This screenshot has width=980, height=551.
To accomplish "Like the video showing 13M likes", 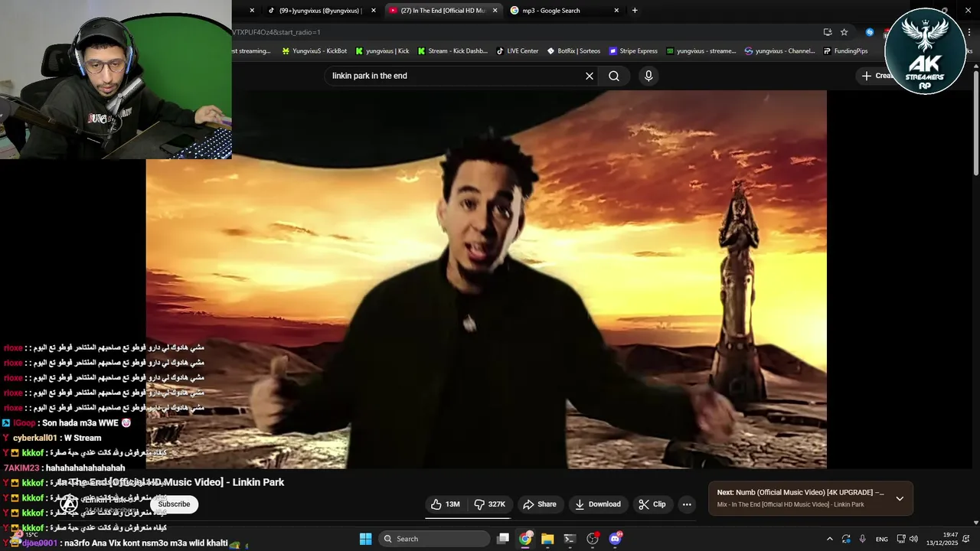I will [445, 504].
